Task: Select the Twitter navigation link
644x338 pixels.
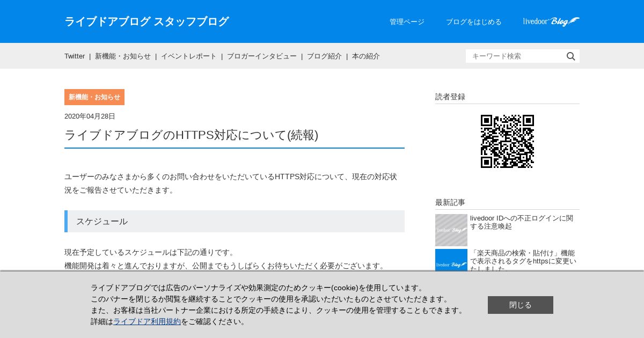Action: point(75,56)
